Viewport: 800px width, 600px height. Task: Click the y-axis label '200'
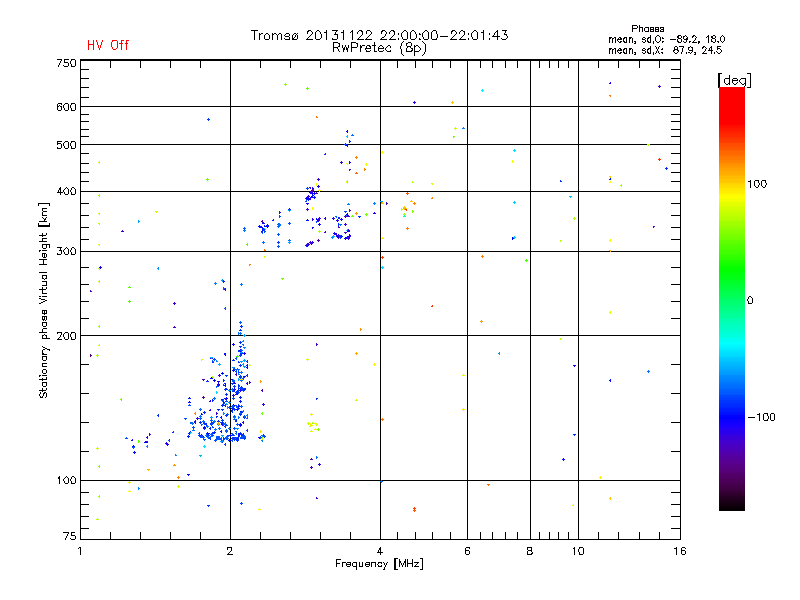(66, 336)
